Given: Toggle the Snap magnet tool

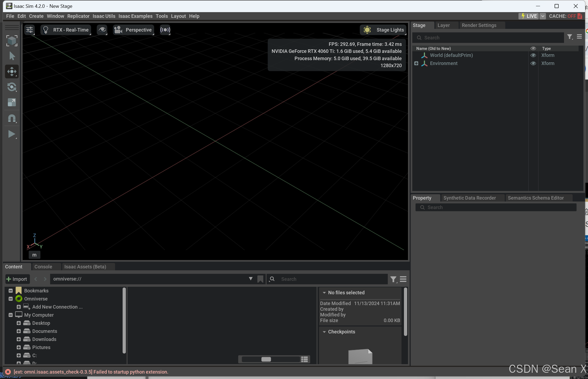Looking at the screenshot, I should (x=12, y=118).
